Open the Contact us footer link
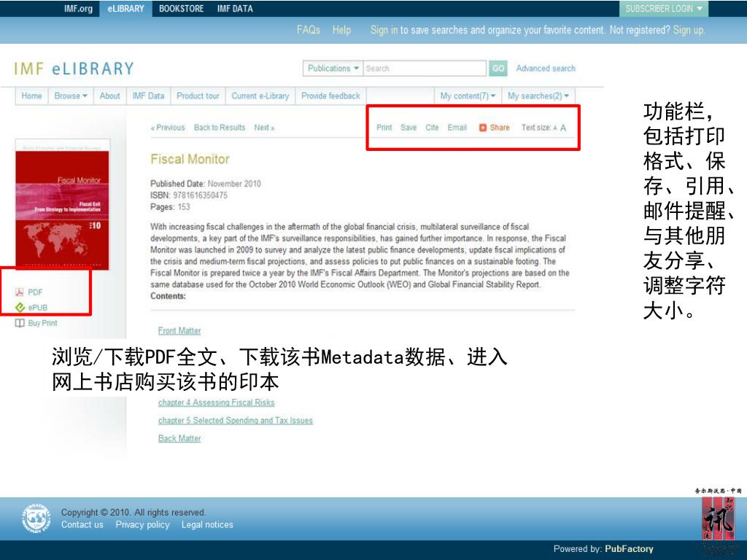 pos(82,525)
